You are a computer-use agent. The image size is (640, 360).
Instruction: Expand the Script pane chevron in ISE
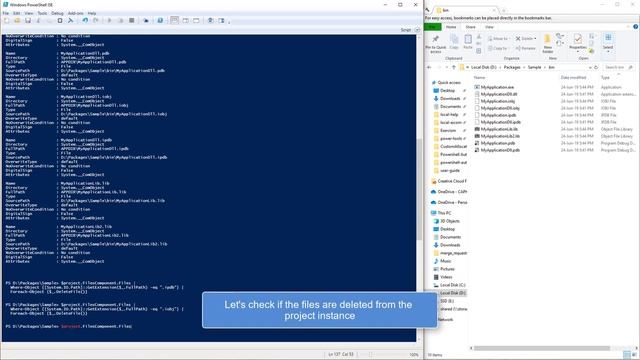(417, 30)
